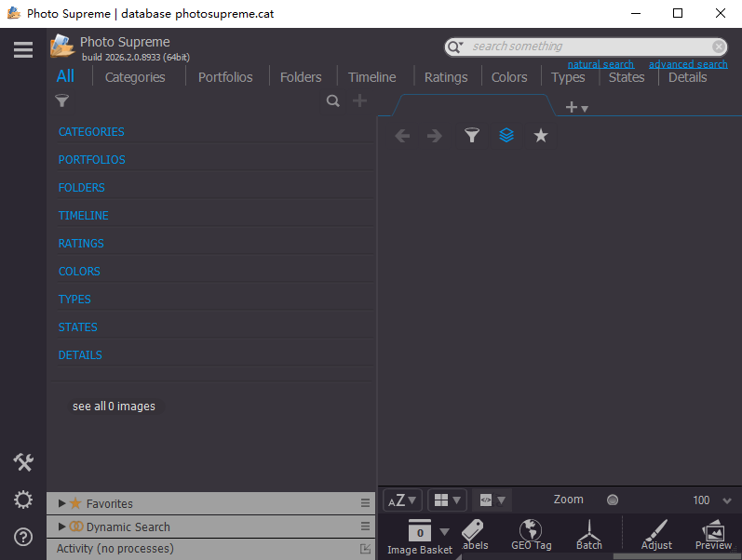Open settings gear icon in sidebar

[x=22, y=500]
